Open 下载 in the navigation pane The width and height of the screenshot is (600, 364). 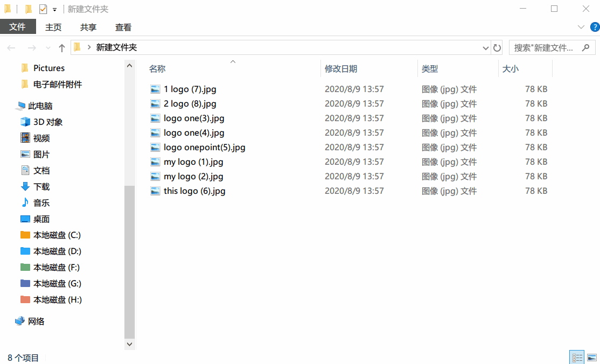(41, 186)
